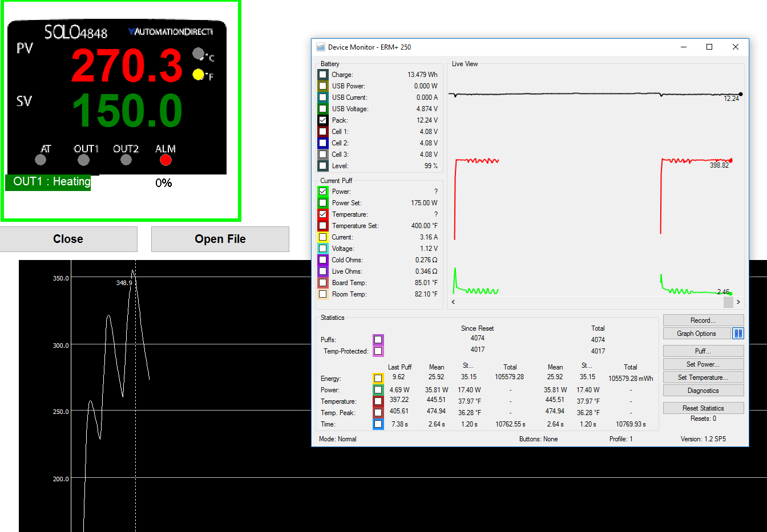Image resolution: width=767 pixels, height=532 pixels.
Task: Tick the Current (amps) checkbox
Action: point(323,237)
